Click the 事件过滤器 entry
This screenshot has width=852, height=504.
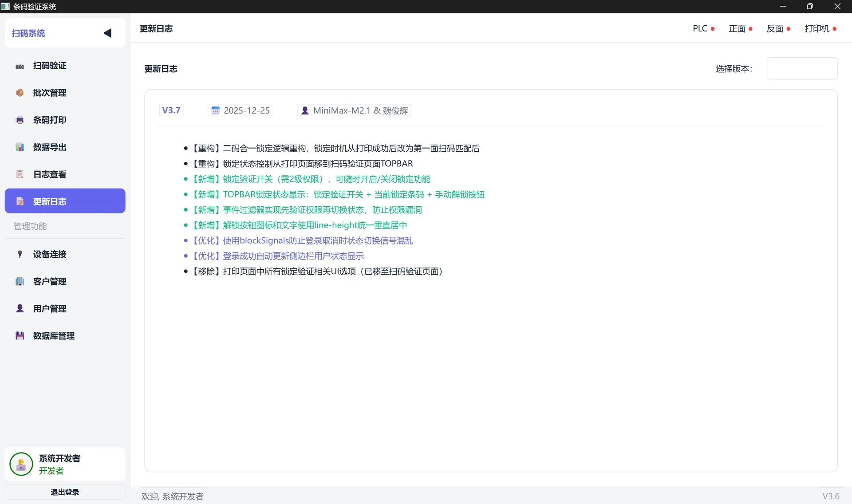pyautogui.click(x=306, y=210)
